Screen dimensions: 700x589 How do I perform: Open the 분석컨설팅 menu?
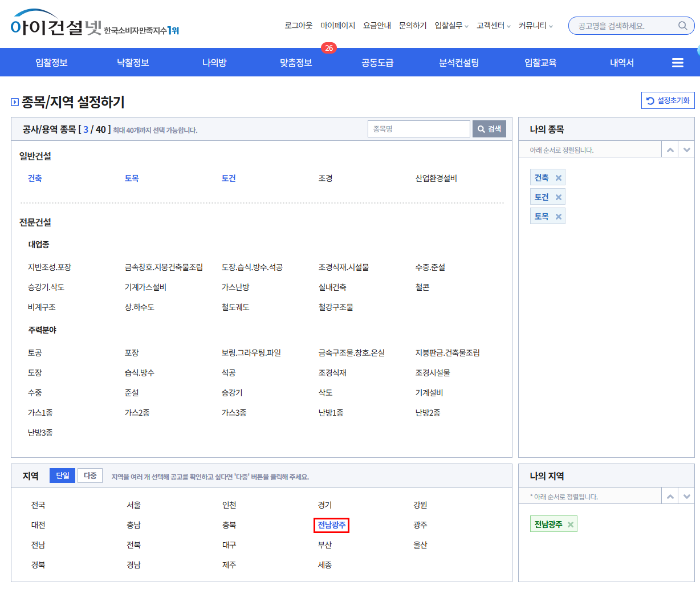point(459,63)
